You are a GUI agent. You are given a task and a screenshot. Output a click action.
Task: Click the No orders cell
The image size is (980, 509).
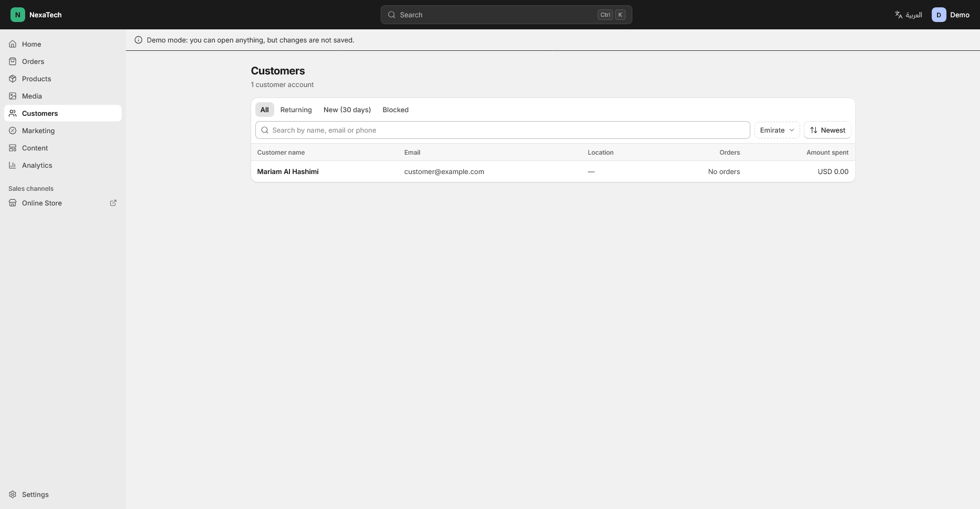(x=724, y=171)
